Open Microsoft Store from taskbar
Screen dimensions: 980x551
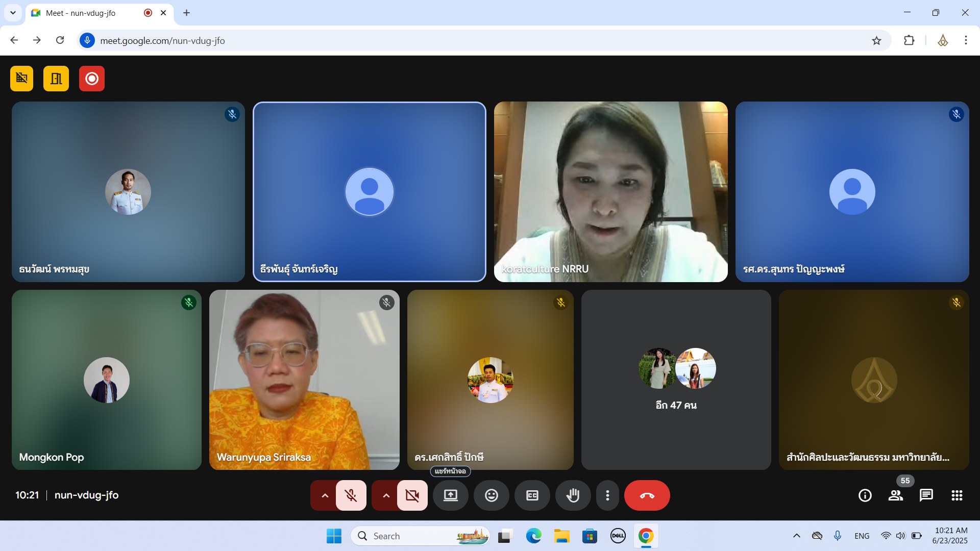[x=590, y=536]
